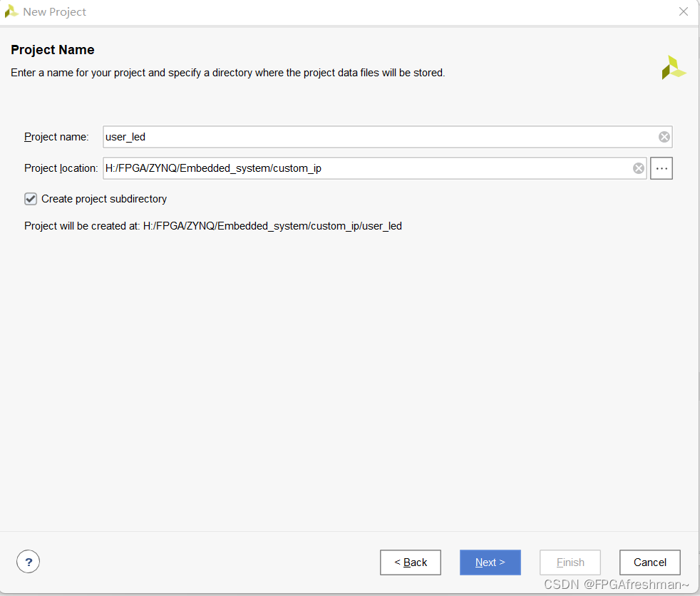The image size is (700, 596).
Task: Open help with the question mark icon
Action: (28, 562)
